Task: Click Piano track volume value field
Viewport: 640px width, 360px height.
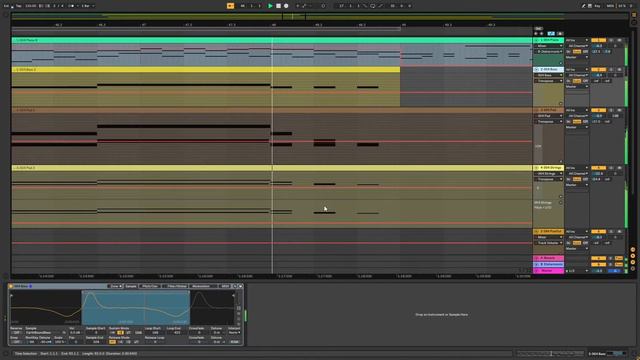Action: point(599,46)
